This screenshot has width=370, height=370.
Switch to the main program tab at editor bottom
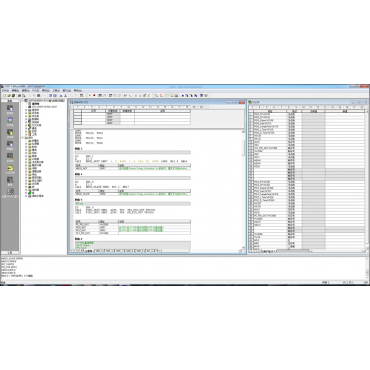[88, 251]
